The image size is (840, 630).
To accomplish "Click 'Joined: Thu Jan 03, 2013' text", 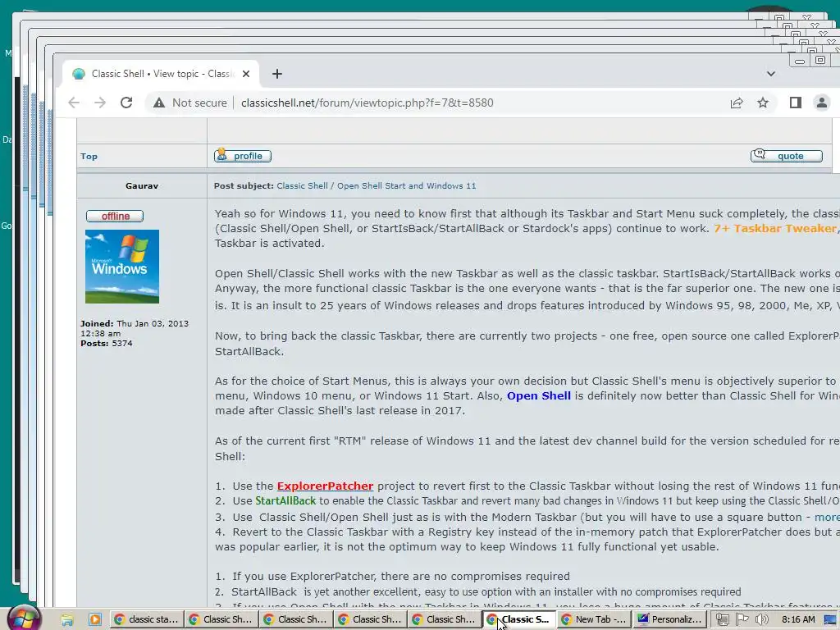I will tap(135, 323).
